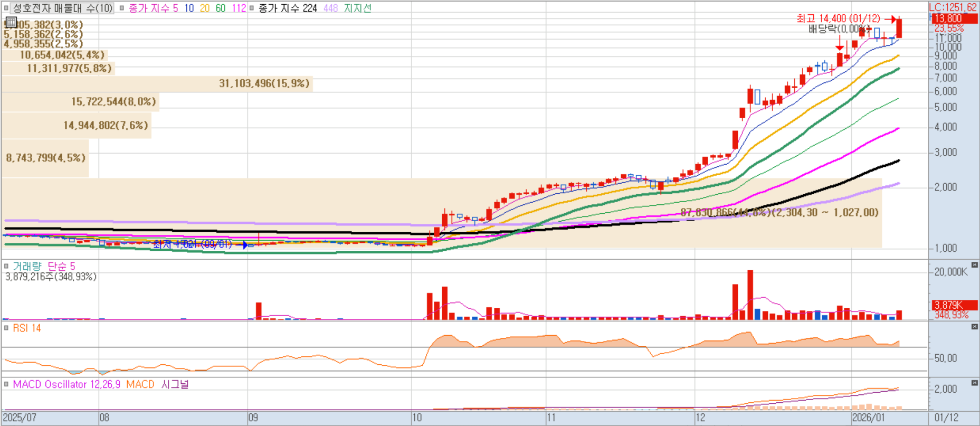Select the magenta 112 moving average label
980x426 pixels.
coord(239,8)
